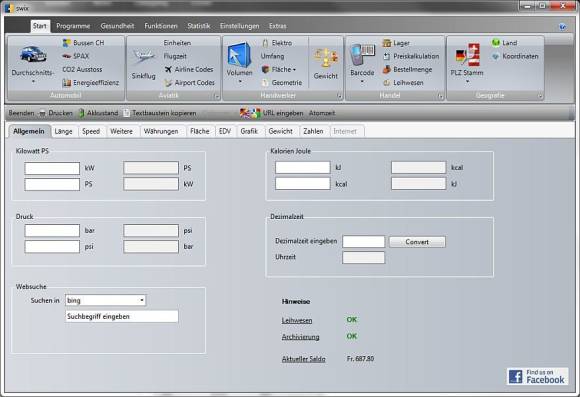Open Barcode scanner icon
This screenshot has height=397, width=580.
[x=362, y=55]
